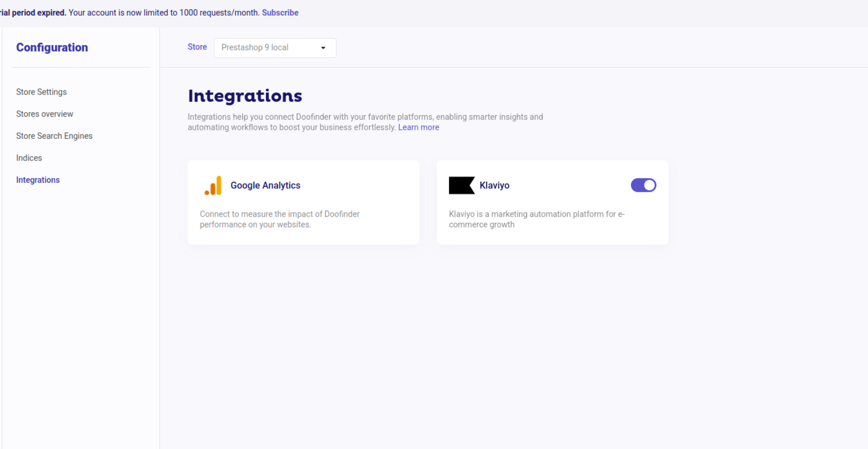Click the Integrations page heading
Viewport: 868px width, 449px height.
click(245, 96)
